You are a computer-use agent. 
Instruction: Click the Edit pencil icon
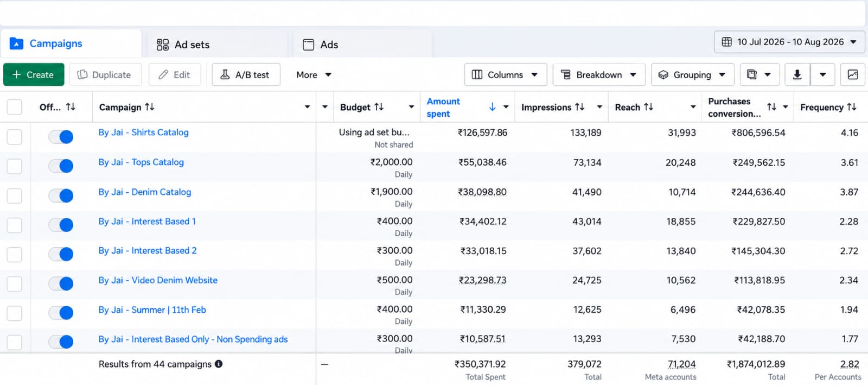[x=163, y=74]
